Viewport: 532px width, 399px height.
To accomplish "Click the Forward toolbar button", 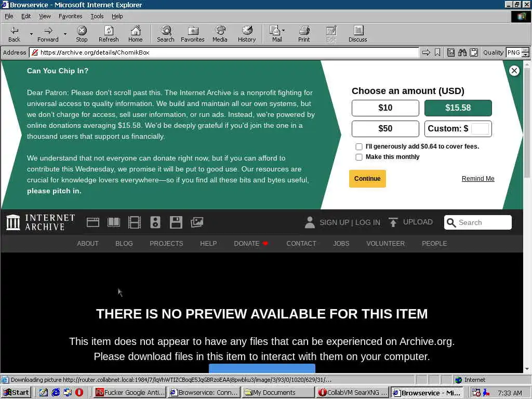I will click(x=48, y=34).
